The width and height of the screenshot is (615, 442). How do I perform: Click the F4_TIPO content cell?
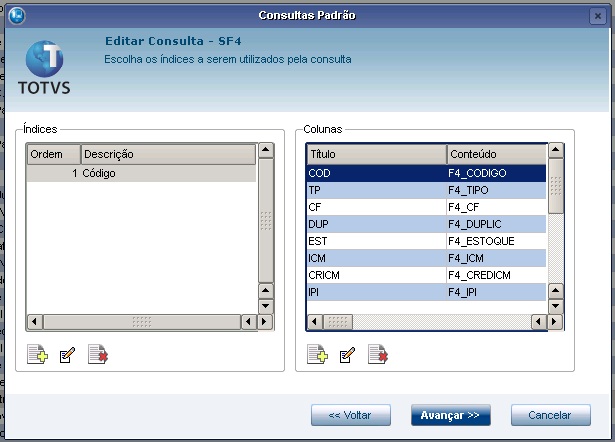pyautogui.click(x=496, y=190)
